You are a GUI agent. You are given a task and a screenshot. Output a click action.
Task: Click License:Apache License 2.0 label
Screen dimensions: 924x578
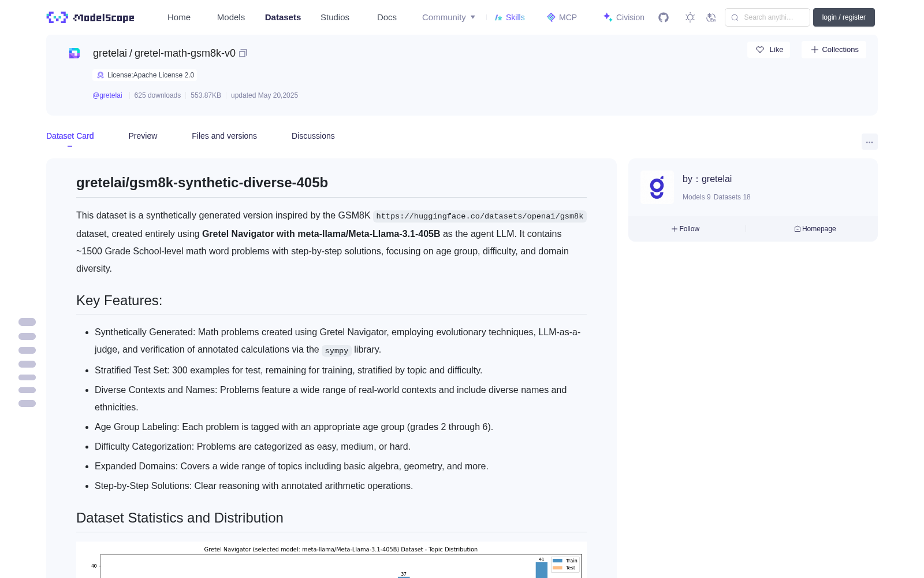click(x=151, y=75)
